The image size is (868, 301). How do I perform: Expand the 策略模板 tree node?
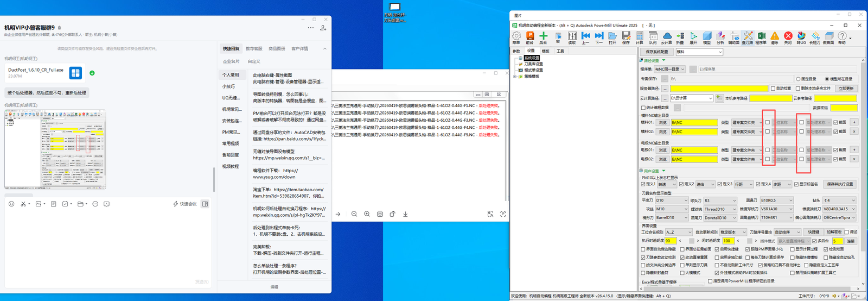(515, 77)
